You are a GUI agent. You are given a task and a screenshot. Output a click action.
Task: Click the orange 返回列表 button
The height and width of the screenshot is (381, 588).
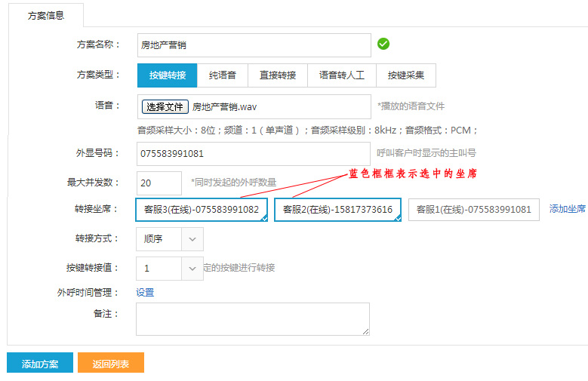click(110, 364)
